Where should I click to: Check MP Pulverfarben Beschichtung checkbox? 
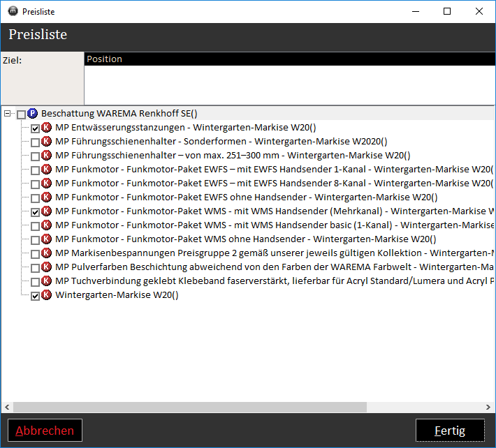click(35, 268)
